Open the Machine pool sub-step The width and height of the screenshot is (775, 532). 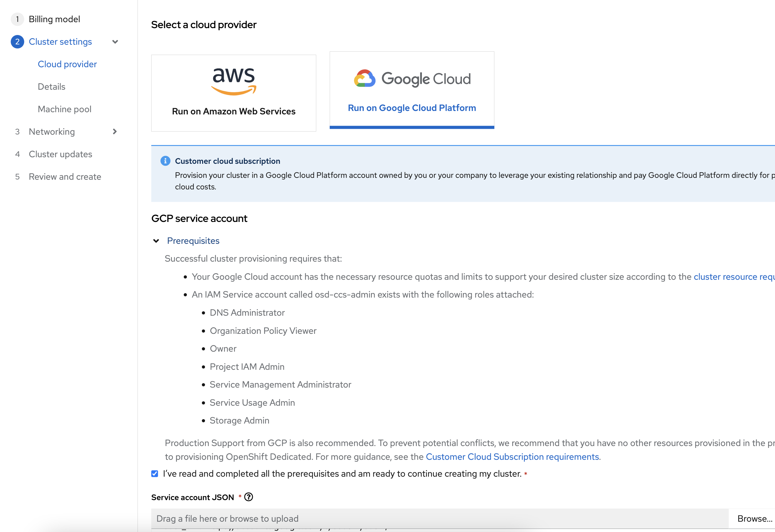[x=64, y=109]
